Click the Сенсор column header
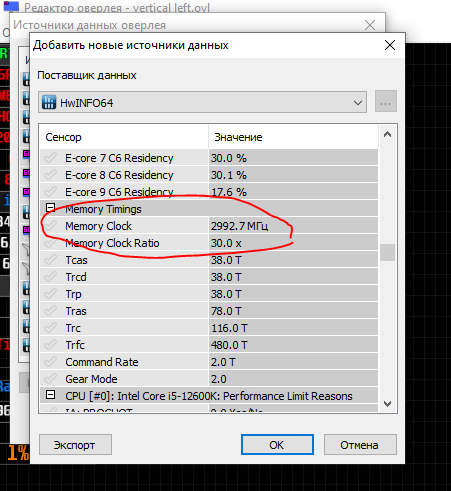 (x=124, y=137)
